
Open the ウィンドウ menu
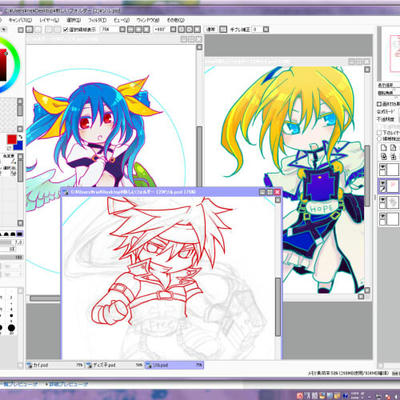(148, 21)
